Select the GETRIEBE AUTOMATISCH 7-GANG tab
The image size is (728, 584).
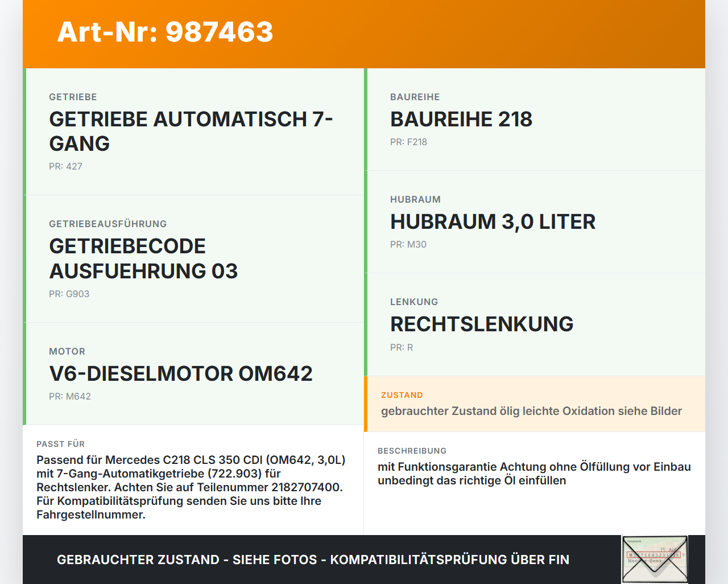191,131
